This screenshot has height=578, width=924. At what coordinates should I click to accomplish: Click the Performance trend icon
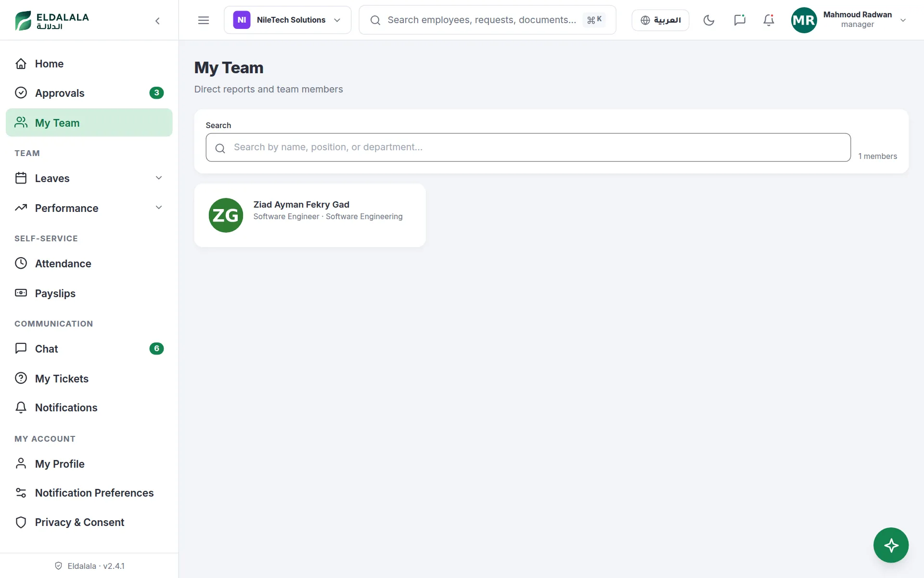(x=21, y=208)
